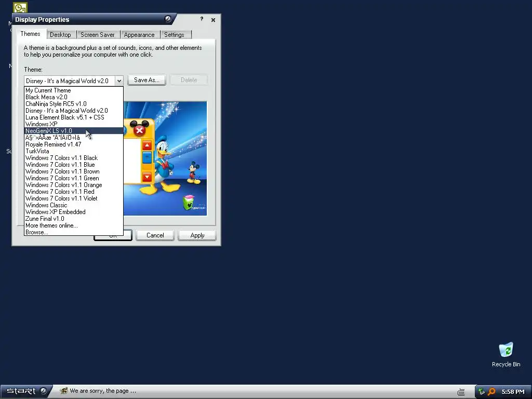Click the Apply button
Screen dimensions: 532x399
tap(197, 235)
